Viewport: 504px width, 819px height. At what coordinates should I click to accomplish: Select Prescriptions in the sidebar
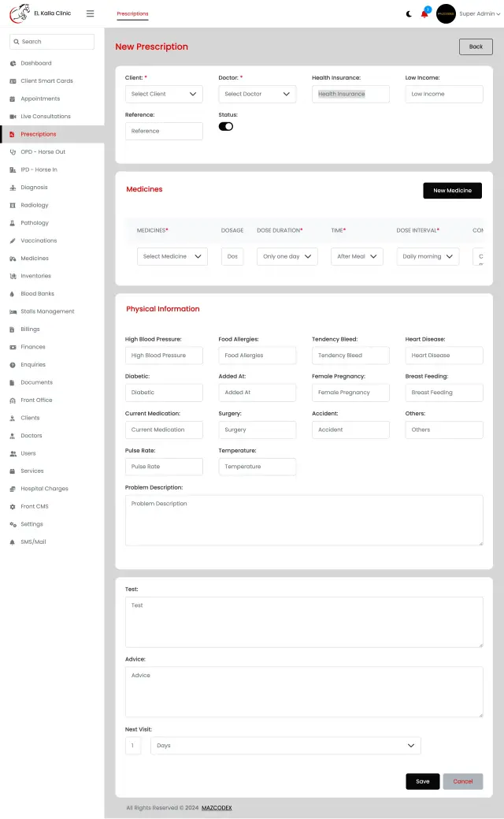(x=52, y=134)
